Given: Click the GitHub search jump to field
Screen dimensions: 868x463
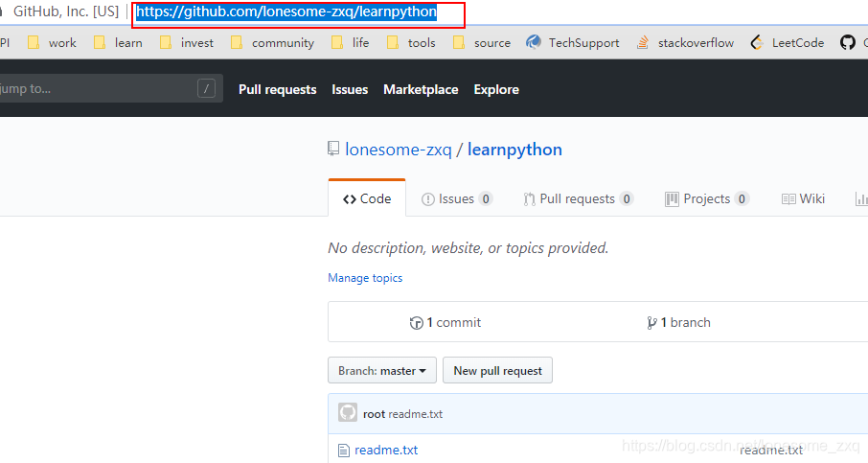Looking at the screenshot, I should click(111, 88).
